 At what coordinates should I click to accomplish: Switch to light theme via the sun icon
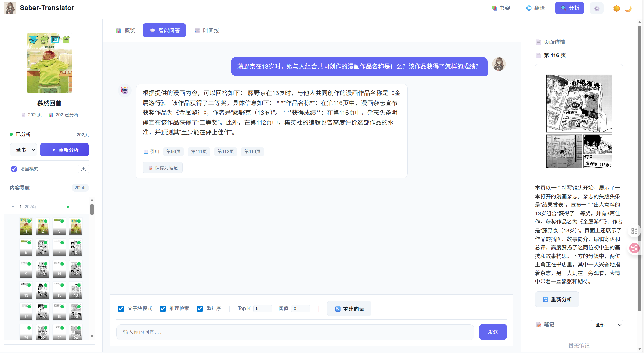(616, 9)
